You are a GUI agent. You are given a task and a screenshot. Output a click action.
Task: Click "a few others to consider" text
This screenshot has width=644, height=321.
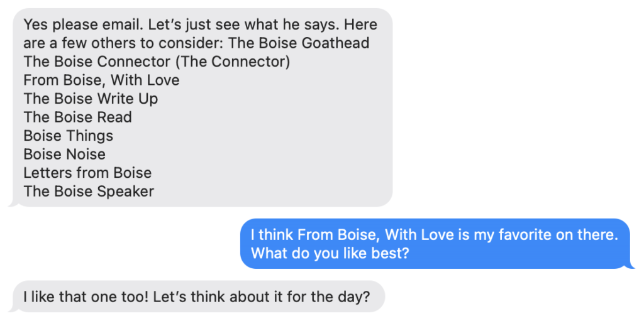point(135,43)
